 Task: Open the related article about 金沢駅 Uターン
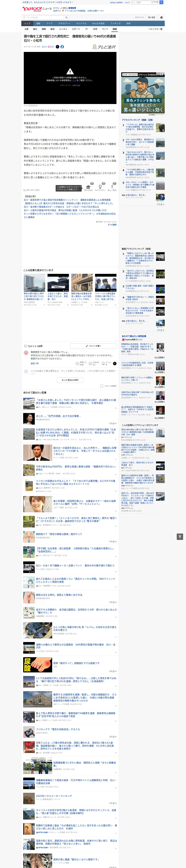[x=61, y=207]
